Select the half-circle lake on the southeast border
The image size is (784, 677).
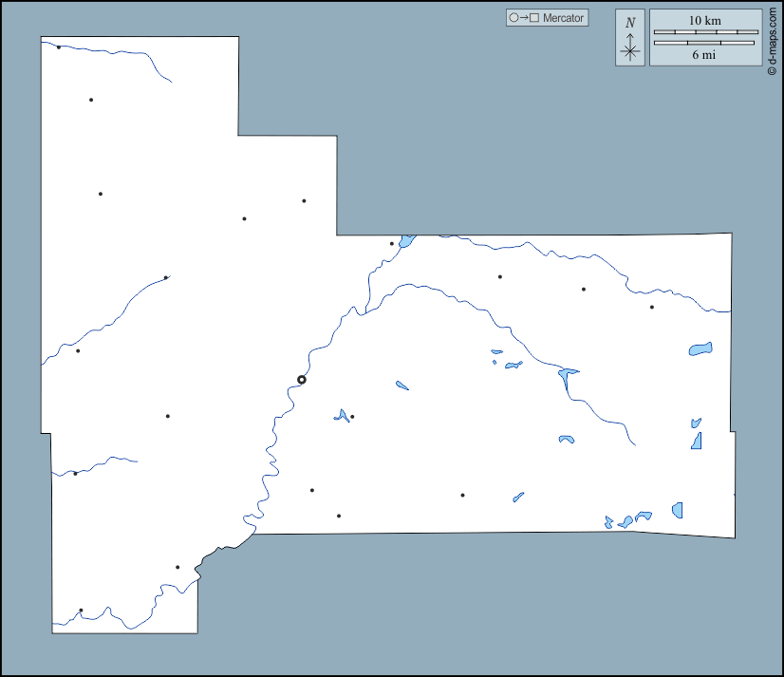(678, 510)
